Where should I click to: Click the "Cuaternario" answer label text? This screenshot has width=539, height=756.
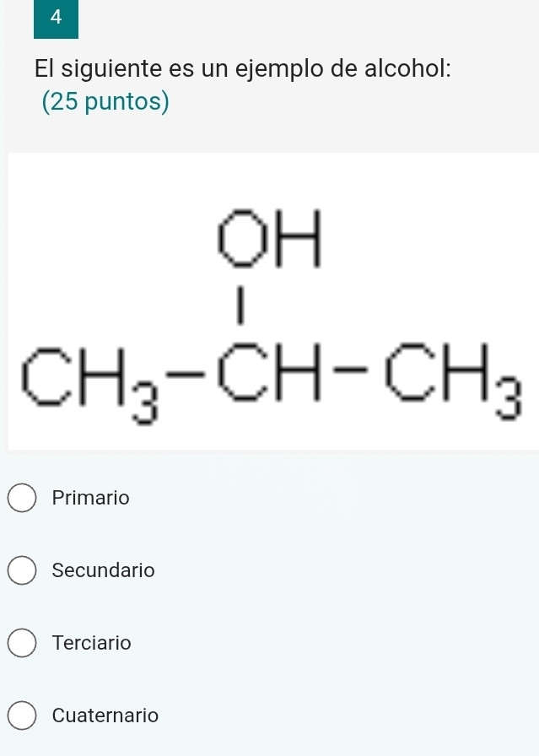[105, 715]
